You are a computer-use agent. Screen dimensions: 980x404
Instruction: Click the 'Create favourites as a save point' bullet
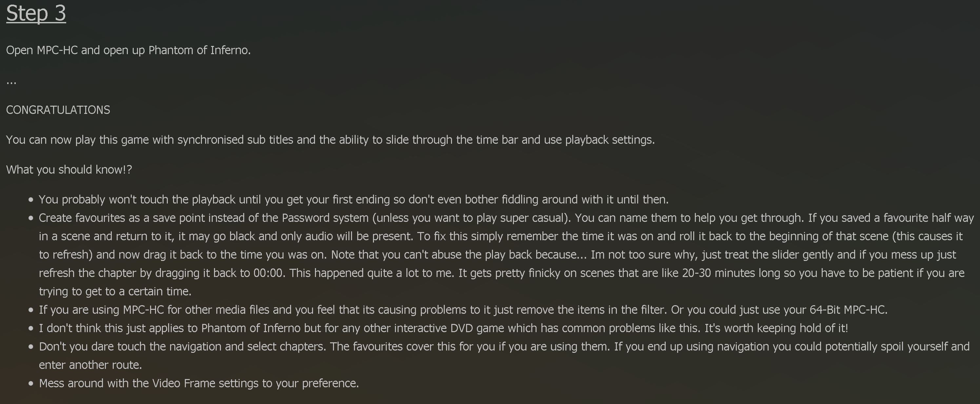[x=506, y=254]
